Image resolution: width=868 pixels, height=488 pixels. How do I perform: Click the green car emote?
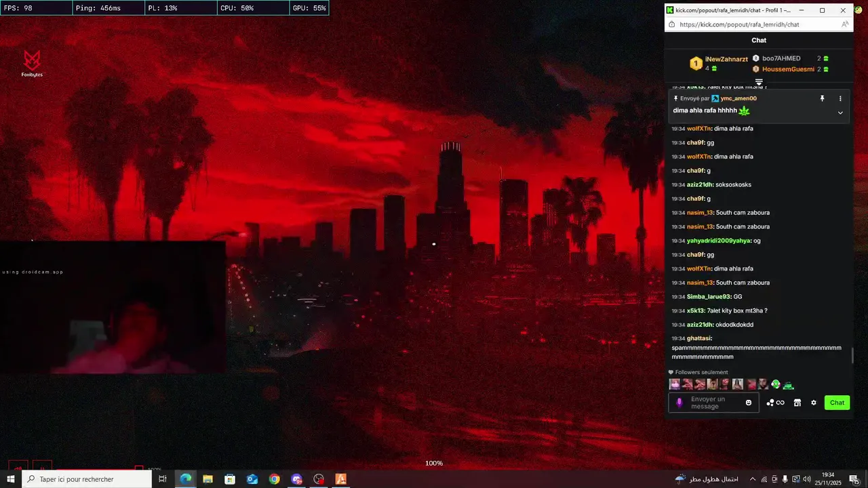(788, 385)
